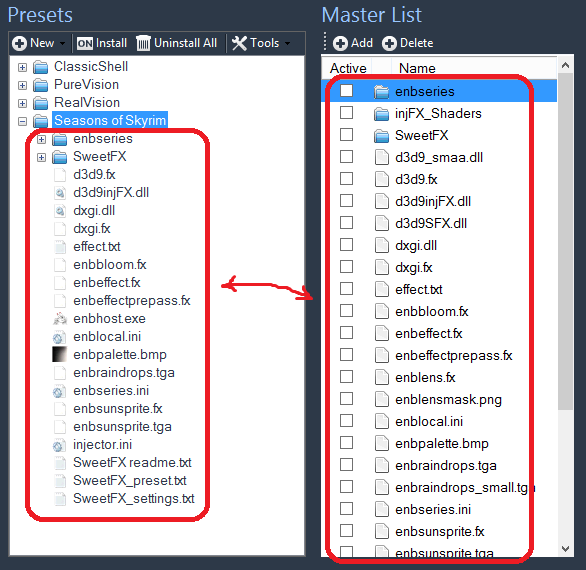Open the New button dropdown arrow
The height and width of the screenshot is (570, 586).
tap(62, 44)
